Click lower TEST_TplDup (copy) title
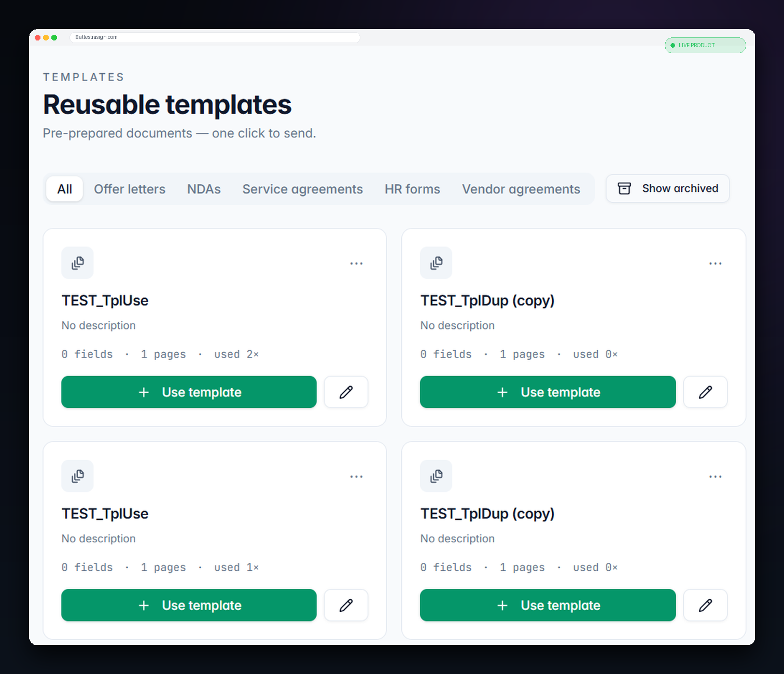The height and width of the screenshot is (674, 784). [487, 514]
